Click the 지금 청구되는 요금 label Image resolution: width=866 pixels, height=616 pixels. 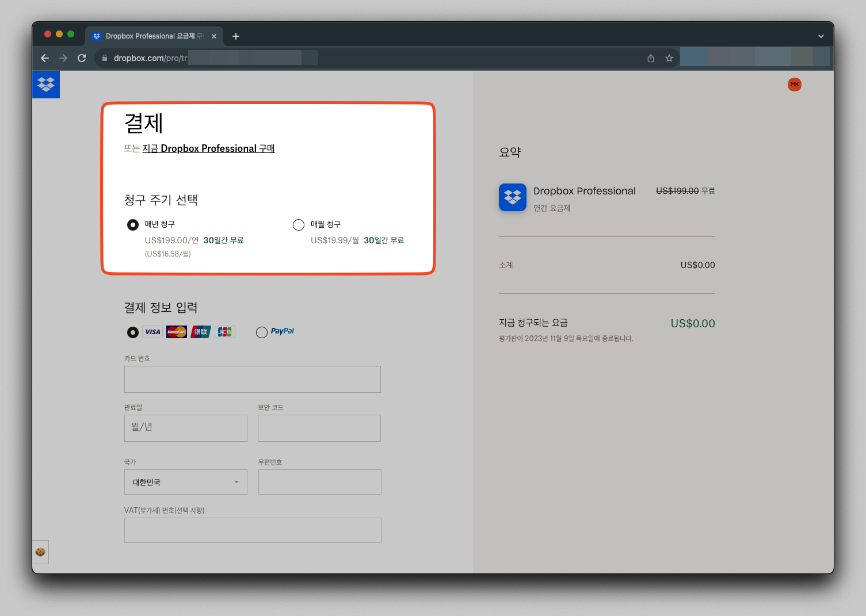tap(533, 323)
